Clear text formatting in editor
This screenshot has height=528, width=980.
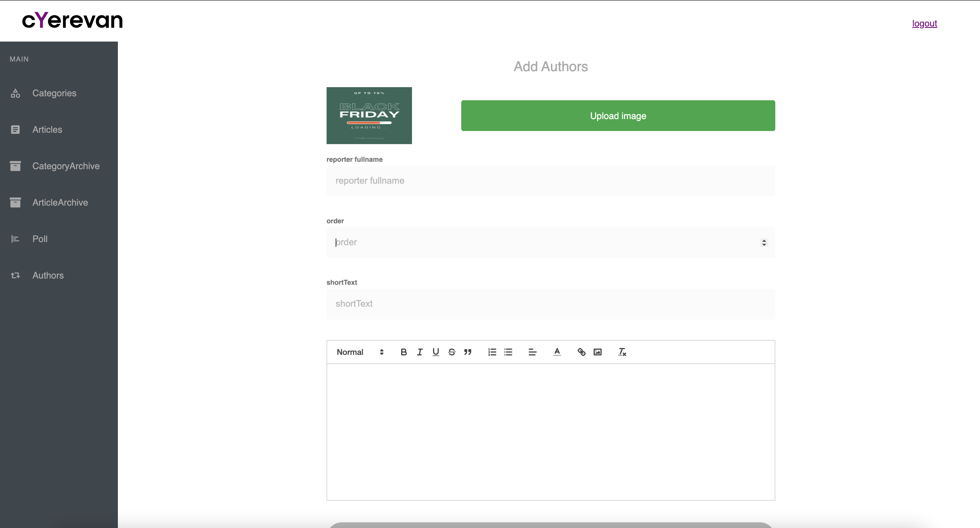(x=622, y=352)
